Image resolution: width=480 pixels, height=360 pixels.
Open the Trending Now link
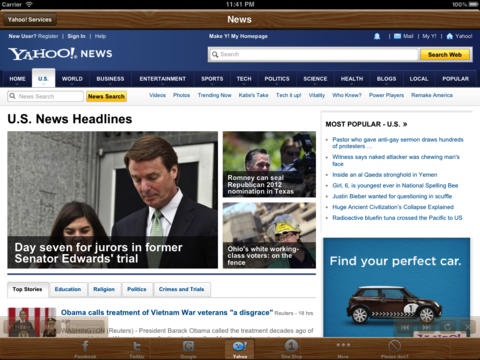214,95
